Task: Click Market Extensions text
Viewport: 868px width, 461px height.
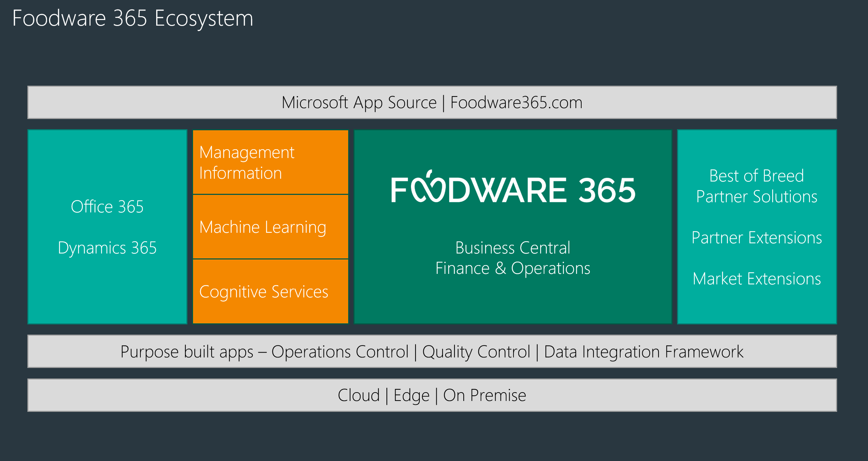Action: [756, 279]
